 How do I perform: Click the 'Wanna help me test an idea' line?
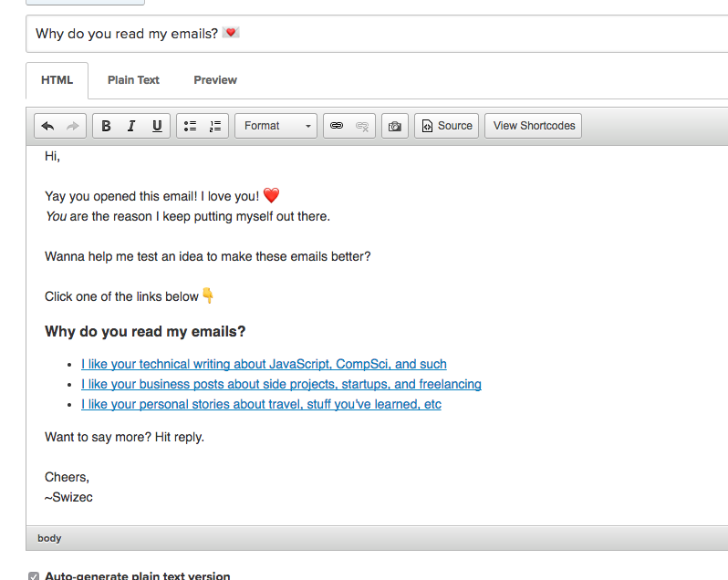point(207,256)
